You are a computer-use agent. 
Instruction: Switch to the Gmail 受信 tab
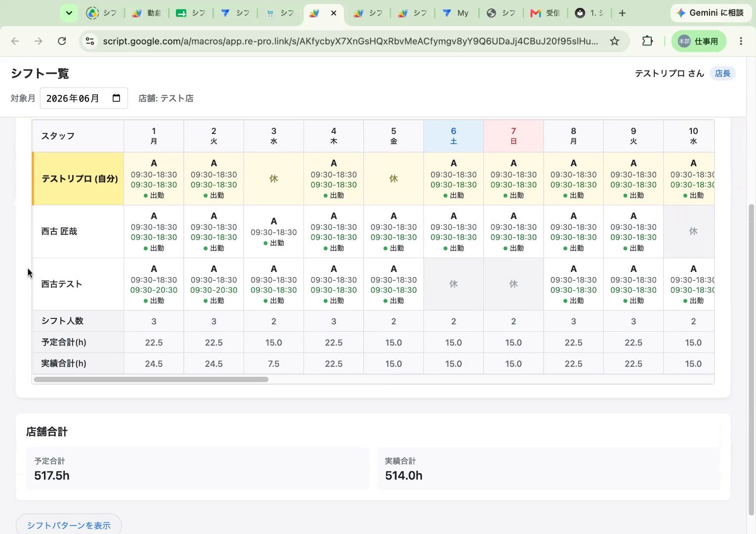click(545, 13)
